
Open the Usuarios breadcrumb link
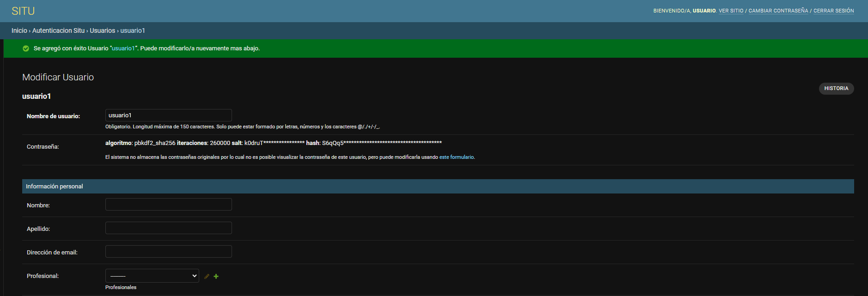(102, 30)
